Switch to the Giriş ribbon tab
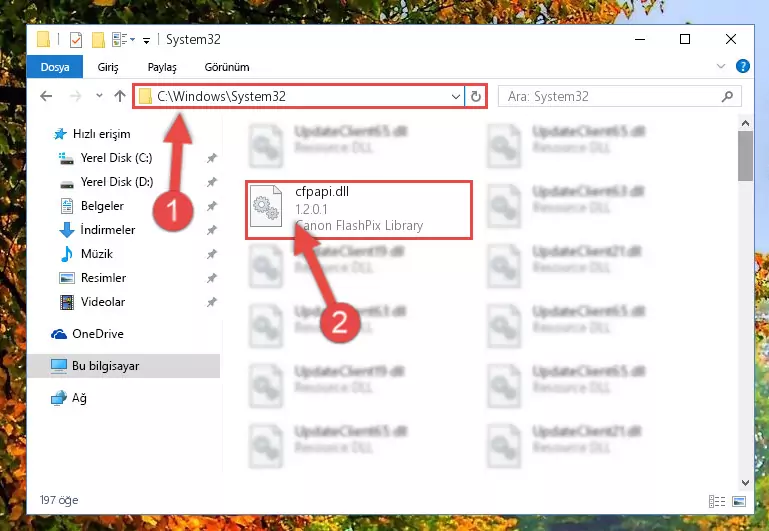Image resolution: width=769 pixels, height=531 pixels. point(108,67)
